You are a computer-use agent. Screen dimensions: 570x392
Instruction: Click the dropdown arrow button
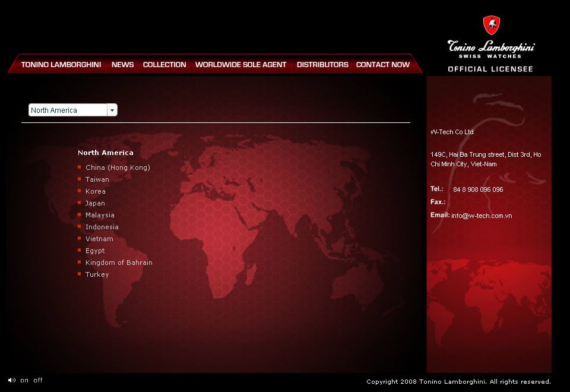tap(112, 110)
